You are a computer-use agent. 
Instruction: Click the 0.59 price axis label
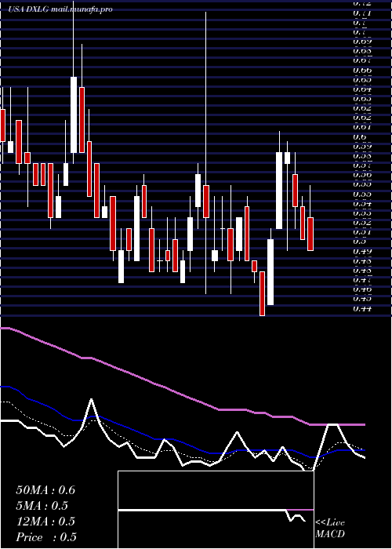tap(361, 147)
